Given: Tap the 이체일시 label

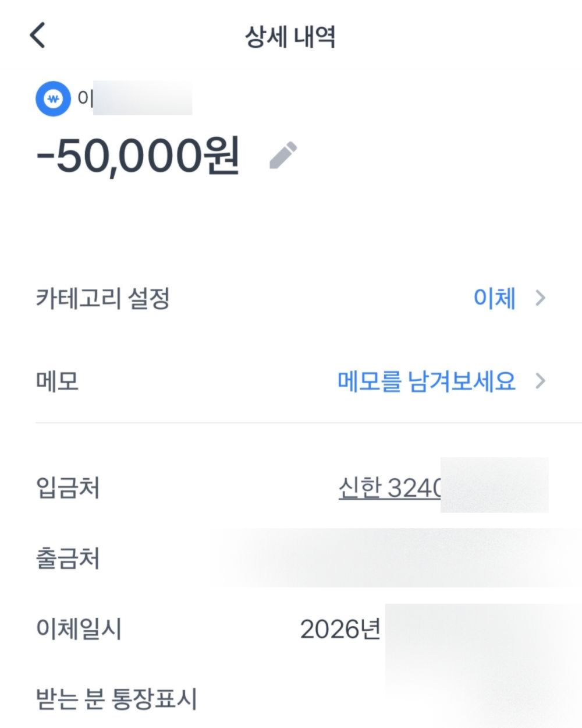Looking at the screenshot, I should point(79,629).
